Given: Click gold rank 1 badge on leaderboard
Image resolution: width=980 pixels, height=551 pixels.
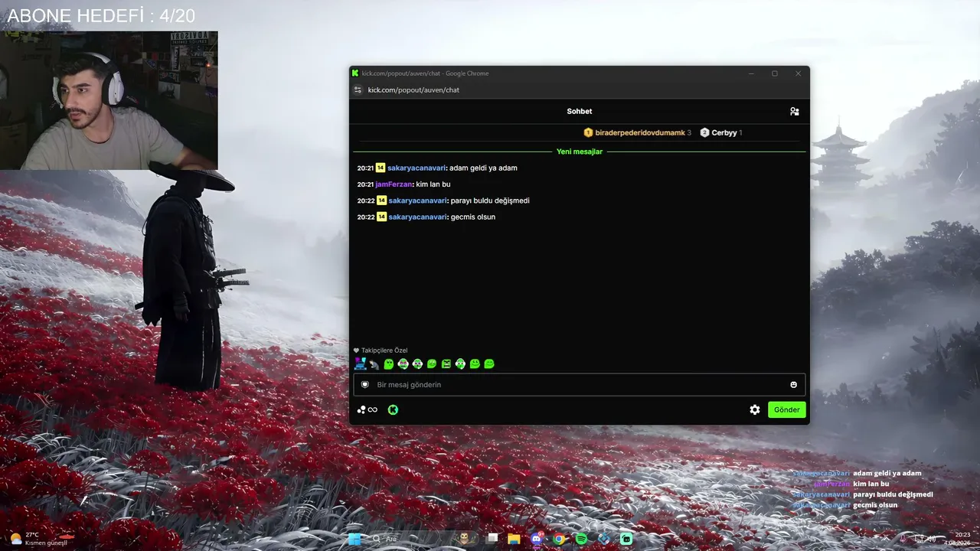Looking at the screenshot, I should coord(588,132).
